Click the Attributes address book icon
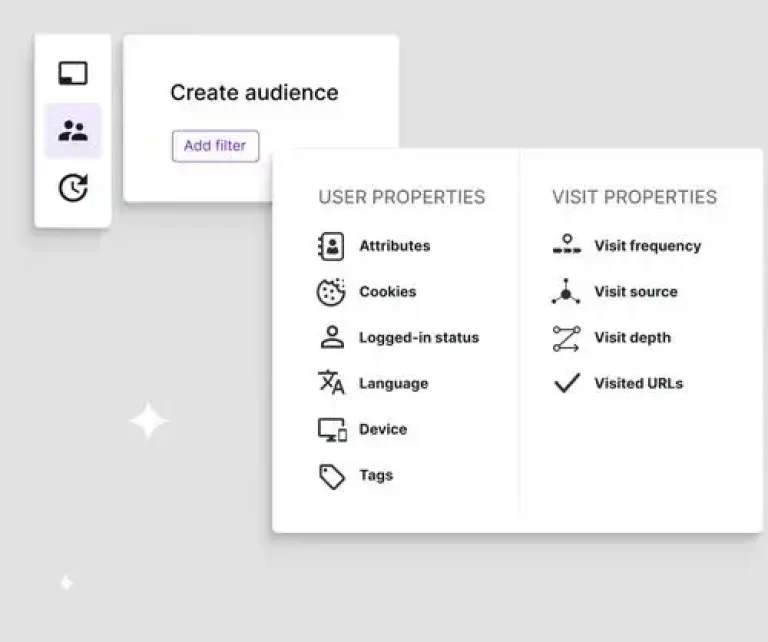The width and height of the screenshot is (768, 642). pos(331,246)
